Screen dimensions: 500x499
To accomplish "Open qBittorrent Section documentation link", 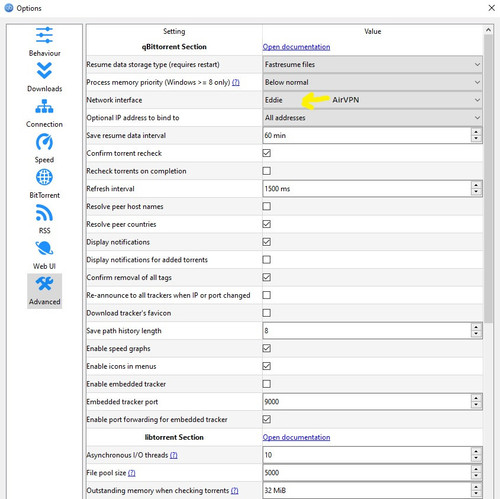I will pos(296,47).
